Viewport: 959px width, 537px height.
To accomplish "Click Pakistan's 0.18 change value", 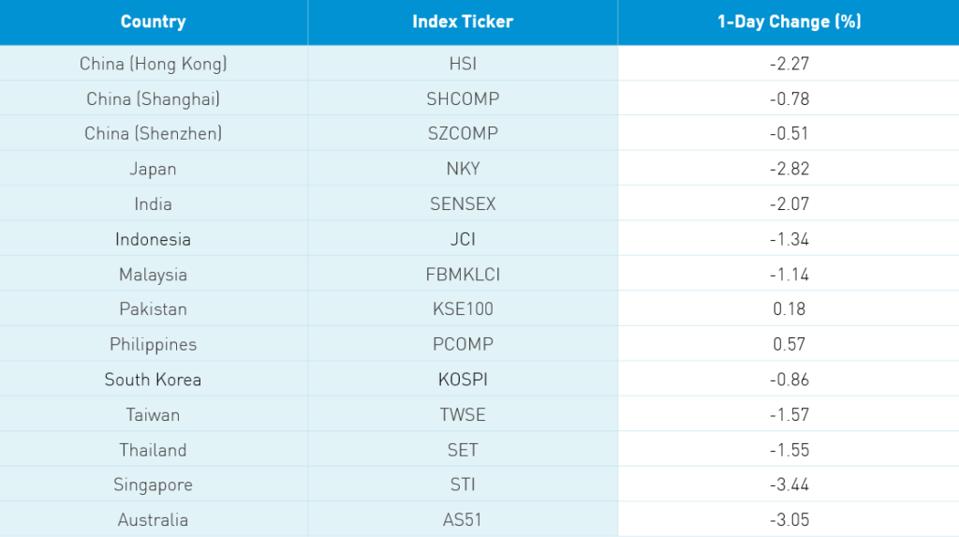I will [789, 309].
